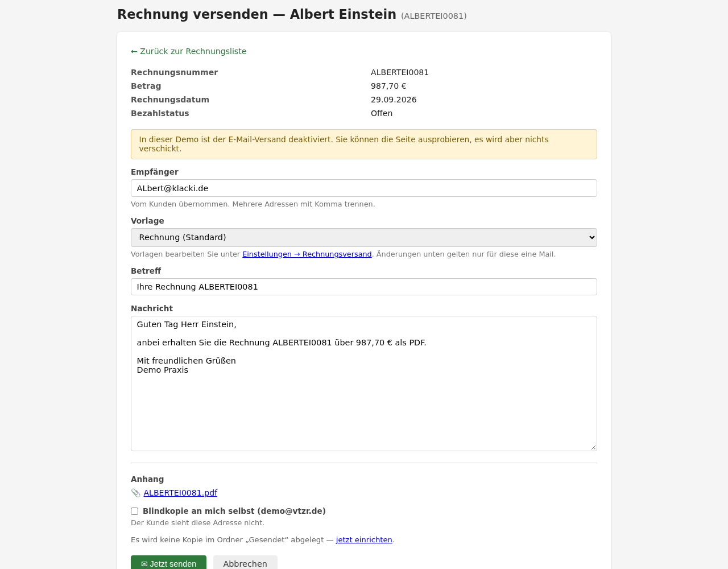Image resolution: width=728 pixels, height=569 pixels.
Task: Follow the jetzt einrichten link
Action: point(364,540)
